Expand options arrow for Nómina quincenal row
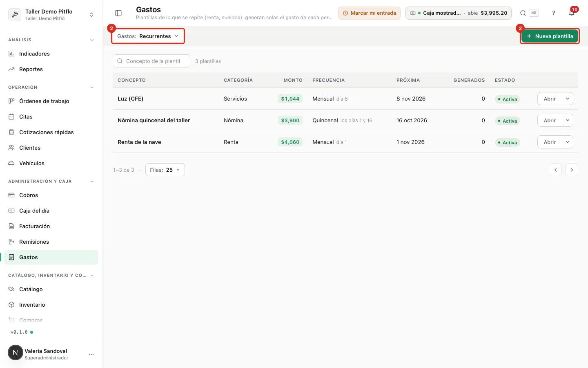 [568, 120]
